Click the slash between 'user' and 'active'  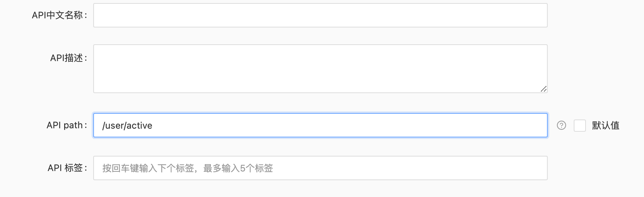pyautogui.click(x=125, y=126)
